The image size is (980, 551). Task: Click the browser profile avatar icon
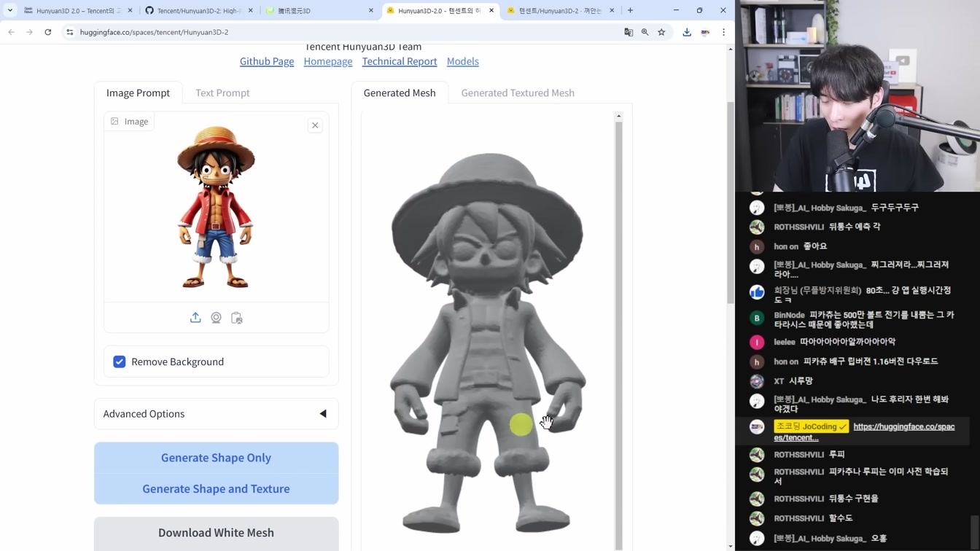(x=705, y=32)
